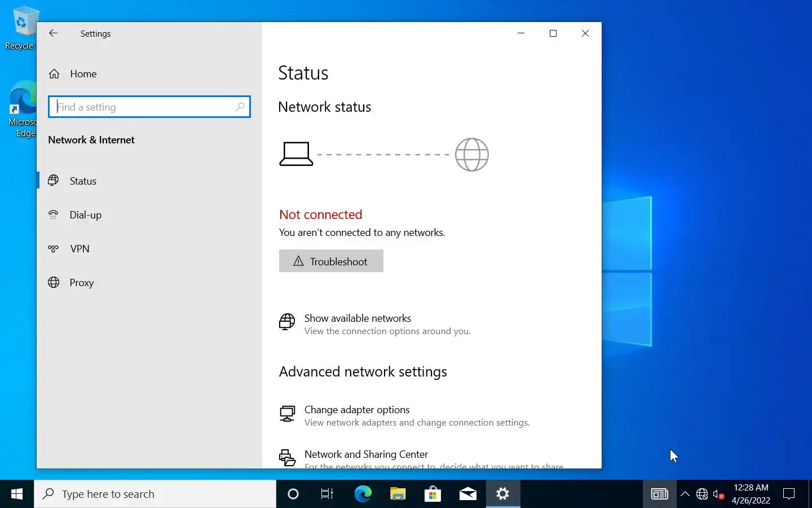
Task: Click the network globe tray icon
Action: pyautogui.click(x=702, y=494)
